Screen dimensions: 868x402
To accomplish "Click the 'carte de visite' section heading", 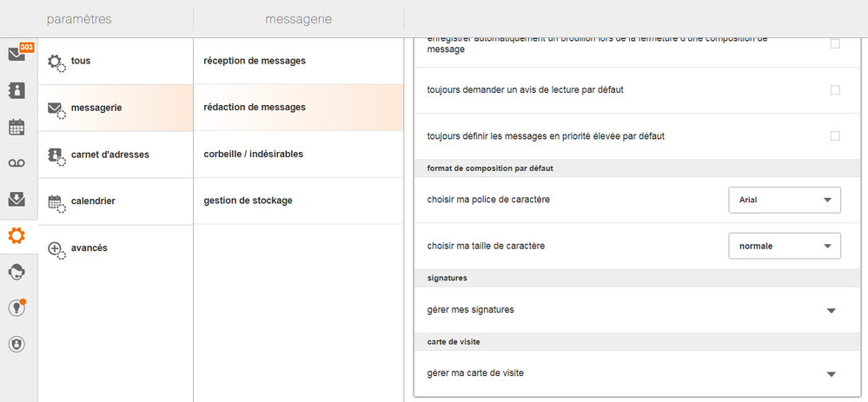I will click(454, 342).
